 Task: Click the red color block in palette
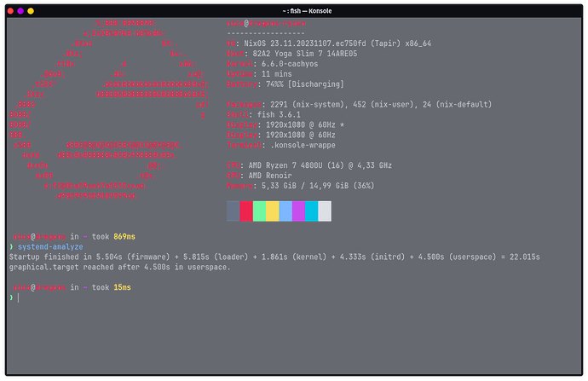pos(246,211)
